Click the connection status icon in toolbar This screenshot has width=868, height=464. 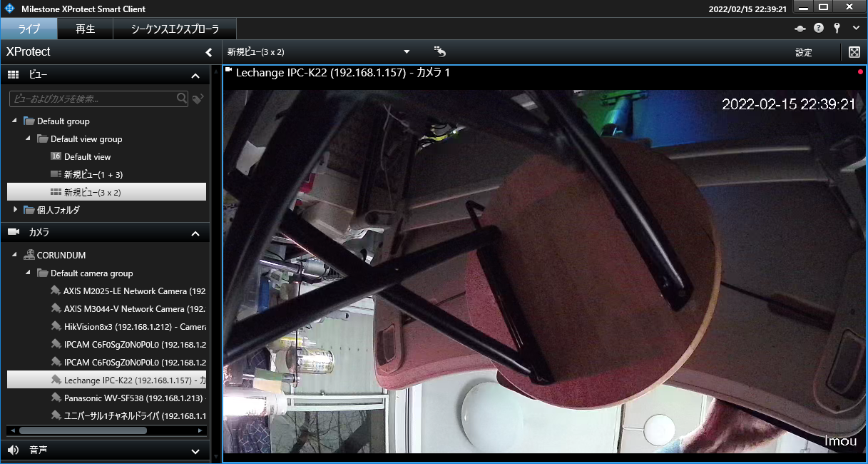(x=800, y=29)
